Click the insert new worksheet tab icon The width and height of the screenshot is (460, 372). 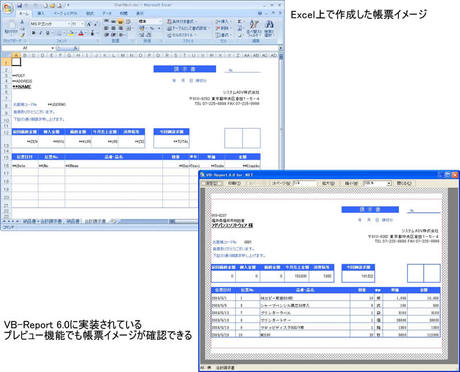pyautogui.click(x=113, y=221)
